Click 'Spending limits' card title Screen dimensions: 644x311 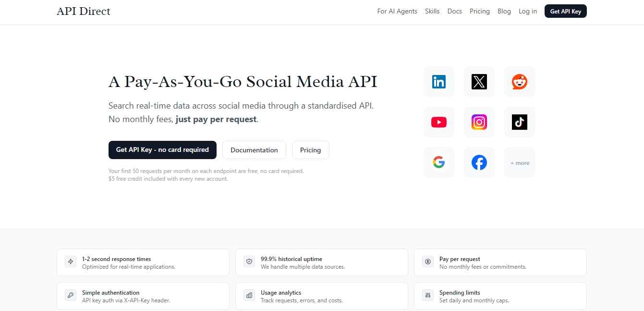point(460,293)
